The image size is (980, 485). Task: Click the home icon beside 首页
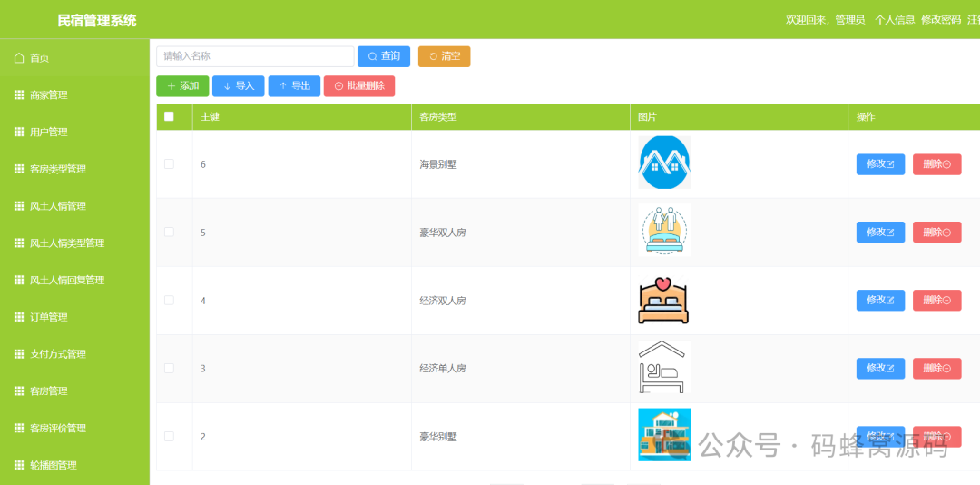[19, 57]
